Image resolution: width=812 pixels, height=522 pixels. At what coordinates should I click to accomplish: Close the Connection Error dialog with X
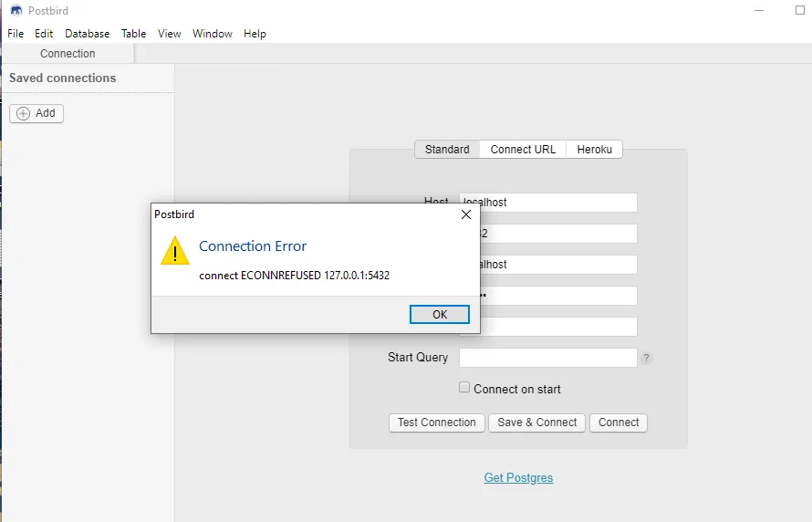point(466,214)
